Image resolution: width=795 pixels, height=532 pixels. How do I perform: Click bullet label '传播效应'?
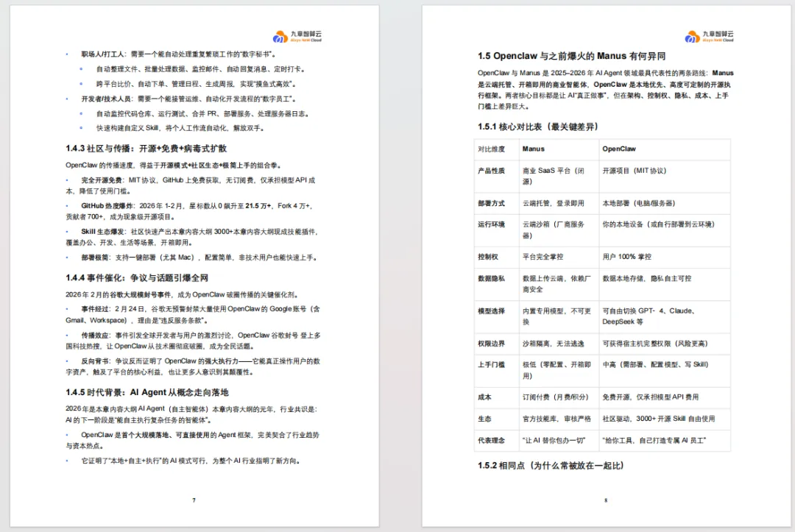95,336
